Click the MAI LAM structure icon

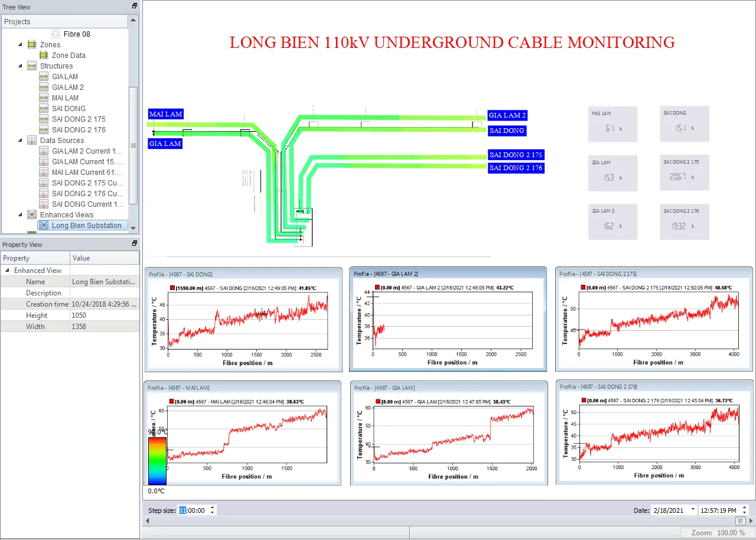point(44,98)
